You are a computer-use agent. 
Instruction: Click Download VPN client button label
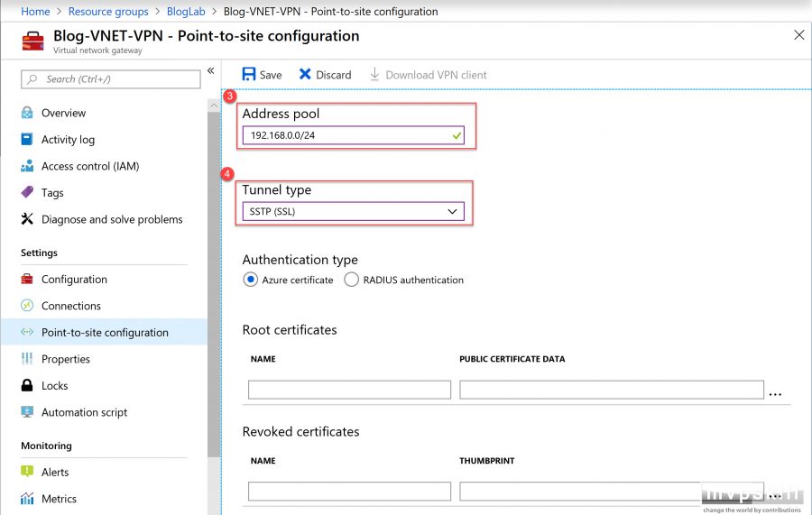pos(436,75)
